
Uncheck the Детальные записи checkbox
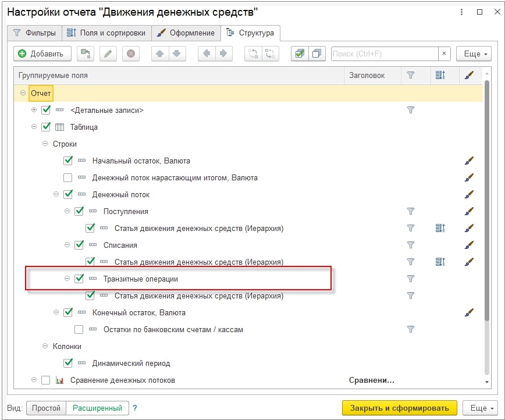click(46, 110)
